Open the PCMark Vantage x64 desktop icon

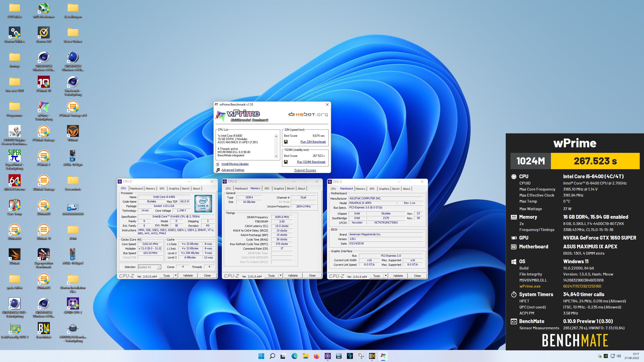coord(73,109)
